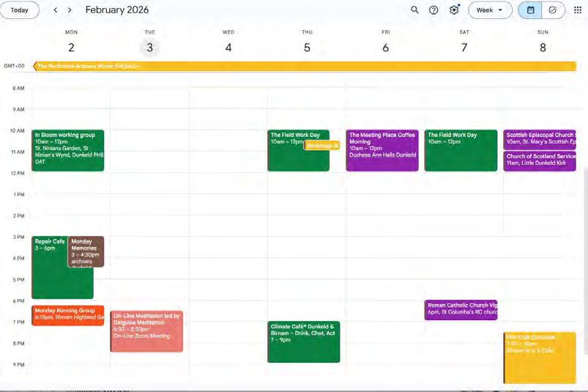Screen dimensions: 588x392
Task: Open the calendar search magnifier
Action: [x=414, y=10]
